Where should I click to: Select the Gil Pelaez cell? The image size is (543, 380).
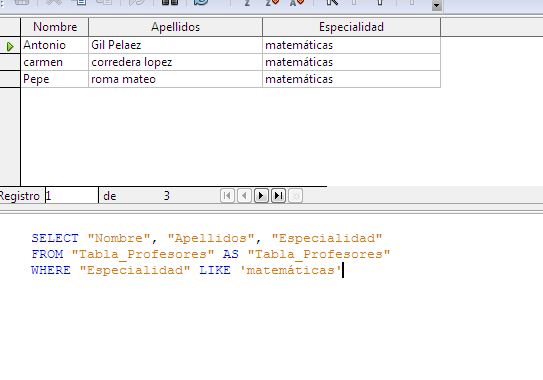tap(176, 45)
